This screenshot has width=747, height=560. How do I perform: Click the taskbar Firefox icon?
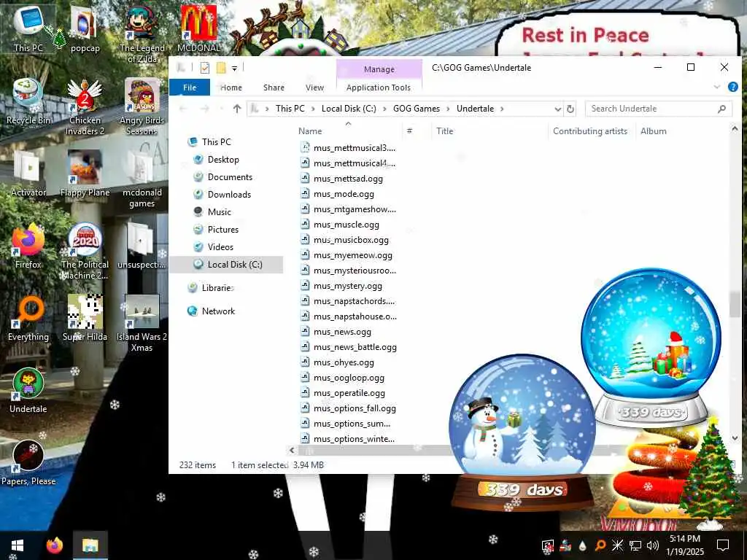click(55, 545)
